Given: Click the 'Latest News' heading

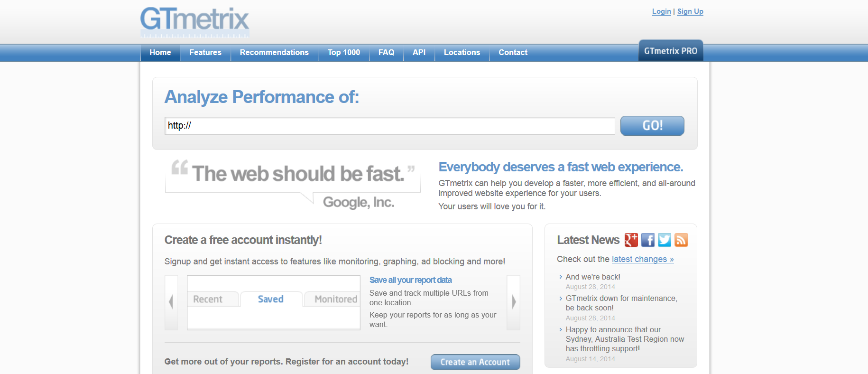Looking at the screenshot, I should click(588, 240).
